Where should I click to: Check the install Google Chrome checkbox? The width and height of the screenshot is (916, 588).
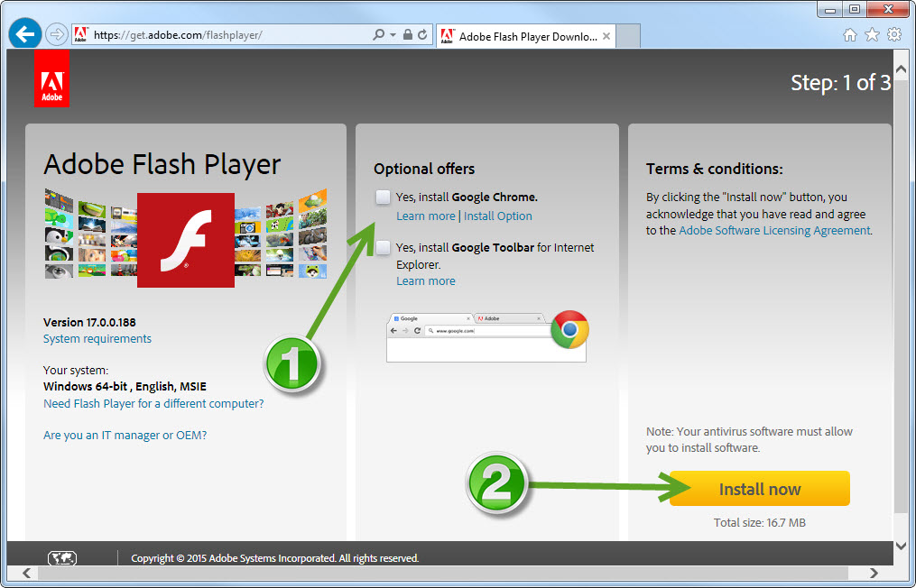pos(383,197)
